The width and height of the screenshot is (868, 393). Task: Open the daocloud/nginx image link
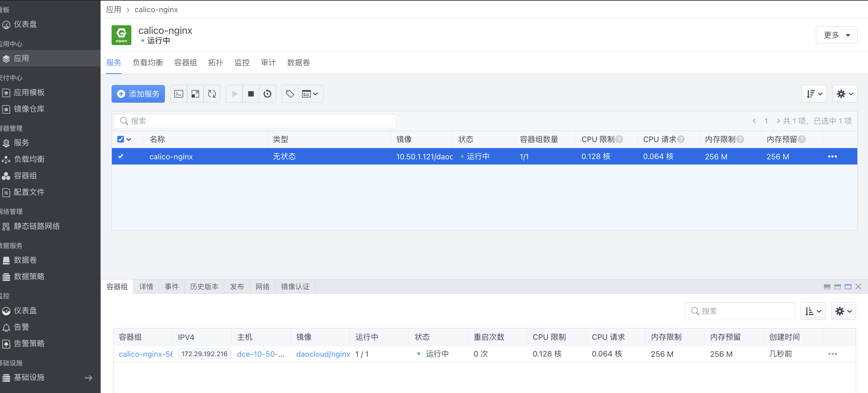click(x=322, y=354)
